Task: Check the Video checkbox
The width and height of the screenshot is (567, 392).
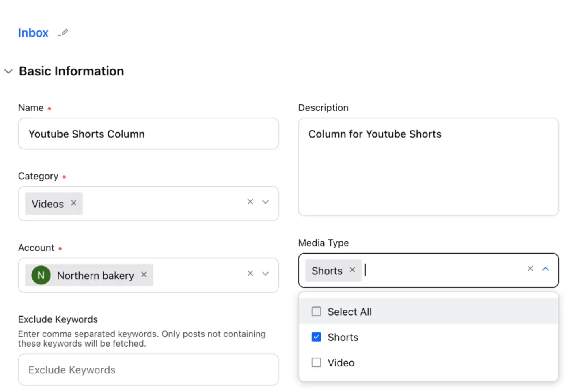Action: point(316,363)
